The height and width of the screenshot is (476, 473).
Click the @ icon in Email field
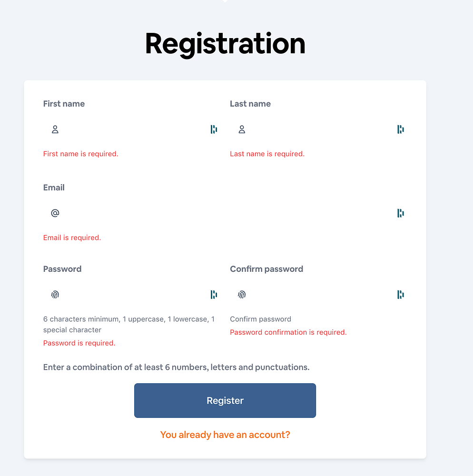pos(55,213)
